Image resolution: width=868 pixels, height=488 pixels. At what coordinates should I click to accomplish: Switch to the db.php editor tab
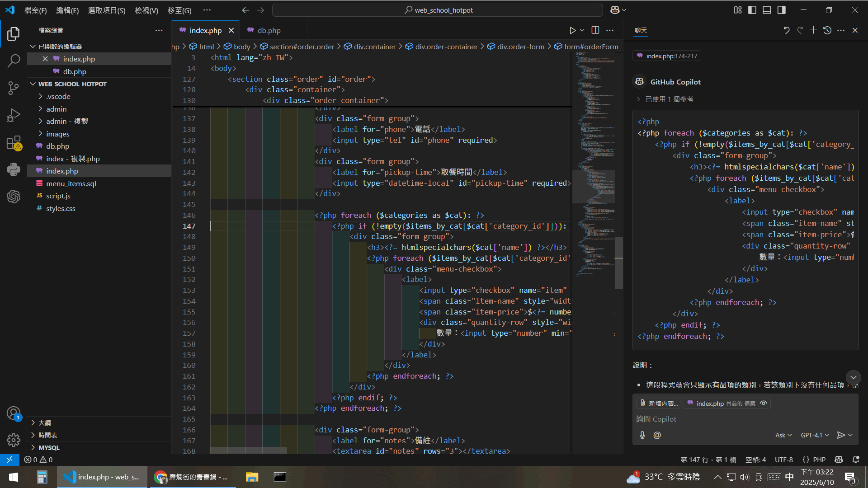(269, 30)
